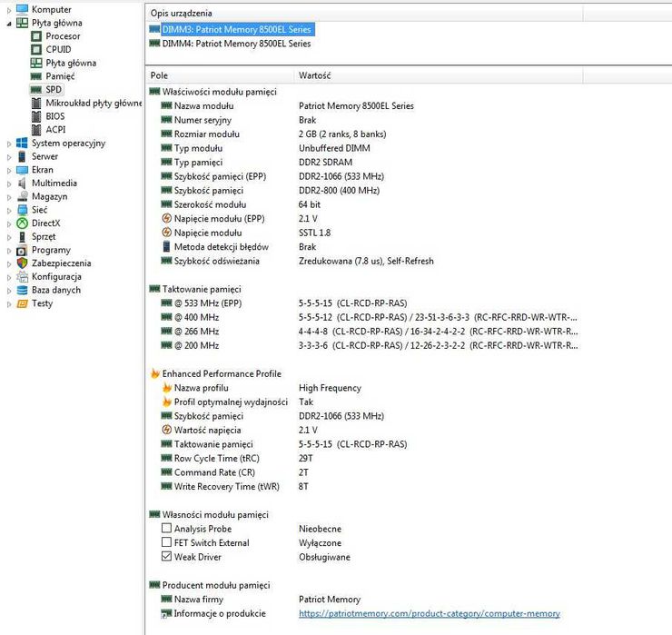Expand the Ekran tree node

9,171
